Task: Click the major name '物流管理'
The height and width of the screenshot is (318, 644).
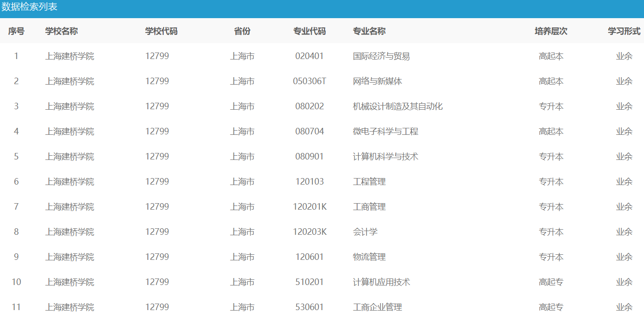Action: pyautogui.click(x=369, y=257)
